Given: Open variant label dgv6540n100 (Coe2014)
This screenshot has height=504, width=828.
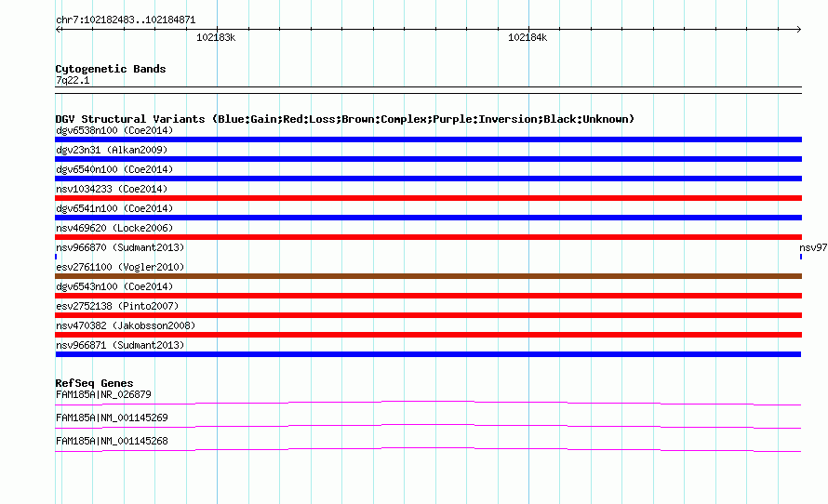Looking at the screenshot, I should point(114,169).
